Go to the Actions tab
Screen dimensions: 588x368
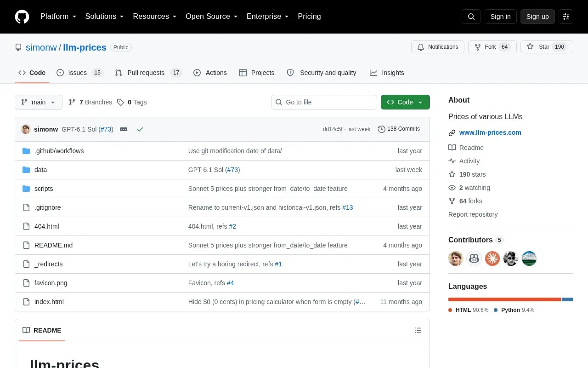(210, 73)
